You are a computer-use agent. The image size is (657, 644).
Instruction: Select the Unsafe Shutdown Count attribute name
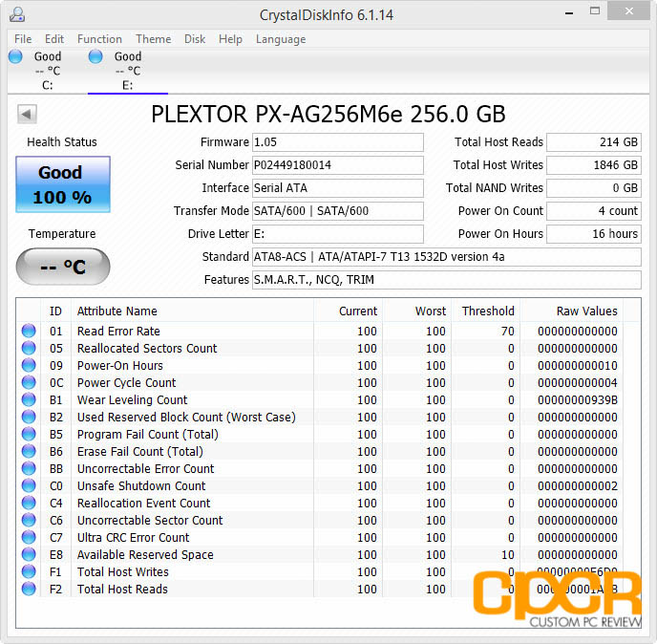tap(141, 486)
